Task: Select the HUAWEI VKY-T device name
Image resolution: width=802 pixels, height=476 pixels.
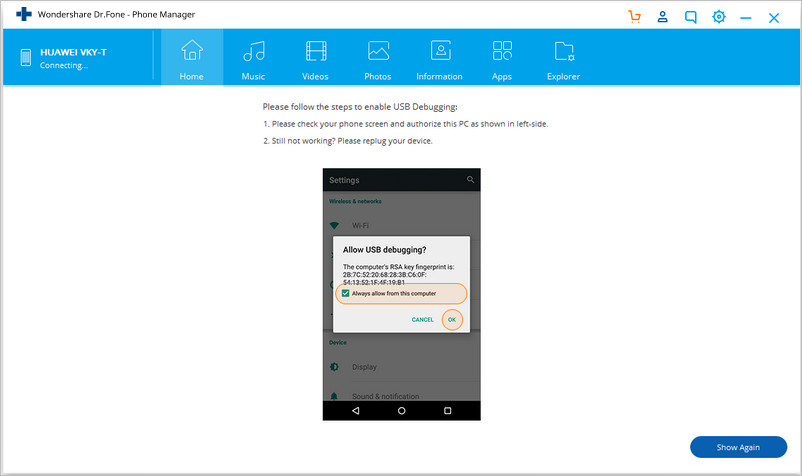Action: (73, 52)
